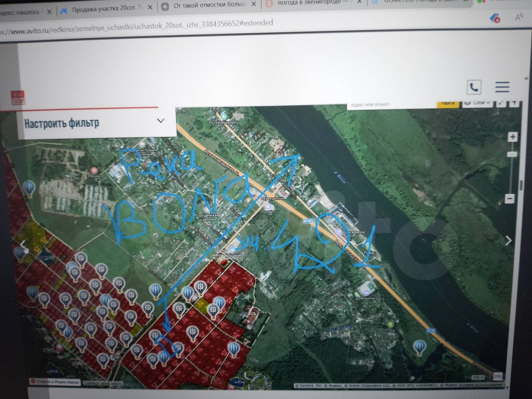Viewport: 532px width, 399px height.
Task: Click the ruler distance tool icon
Action: tap(501, 103)
